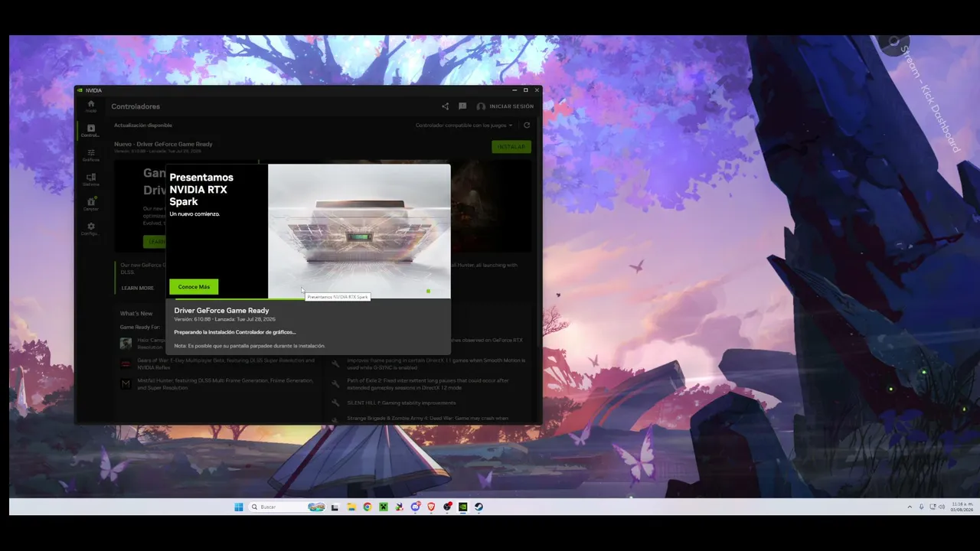Open the taskbar clock and date
Viewport: 980px width, 551px height.
pos(962,507)
